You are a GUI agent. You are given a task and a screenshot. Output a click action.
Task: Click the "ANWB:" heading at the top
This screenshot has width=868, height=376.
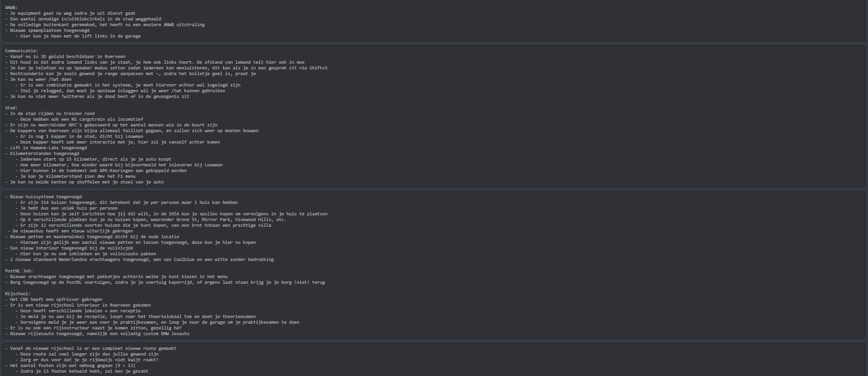[11, 8]
